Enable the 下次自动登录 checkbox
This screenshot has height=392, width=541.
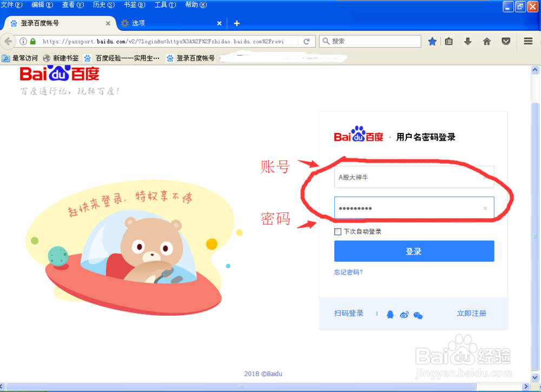point(338,231)
